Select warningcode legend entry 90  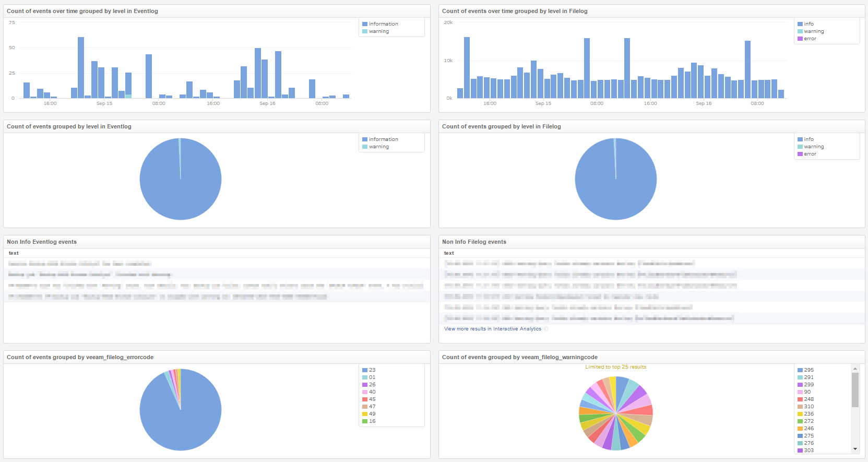tap(804, 392)
